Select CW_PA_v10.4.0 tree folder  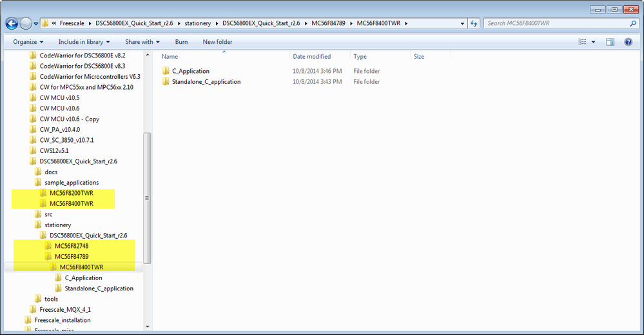(60, 130)
